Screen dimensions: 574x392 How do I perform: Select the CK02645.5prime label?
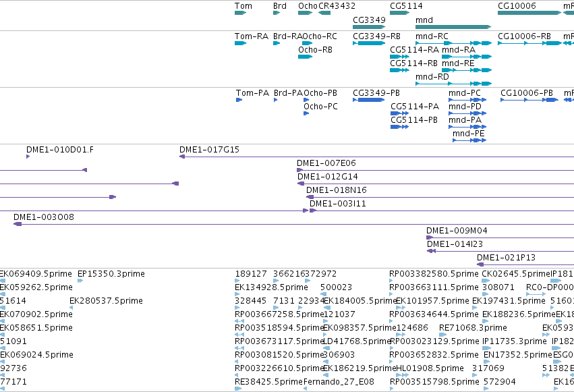coord(516,274)
